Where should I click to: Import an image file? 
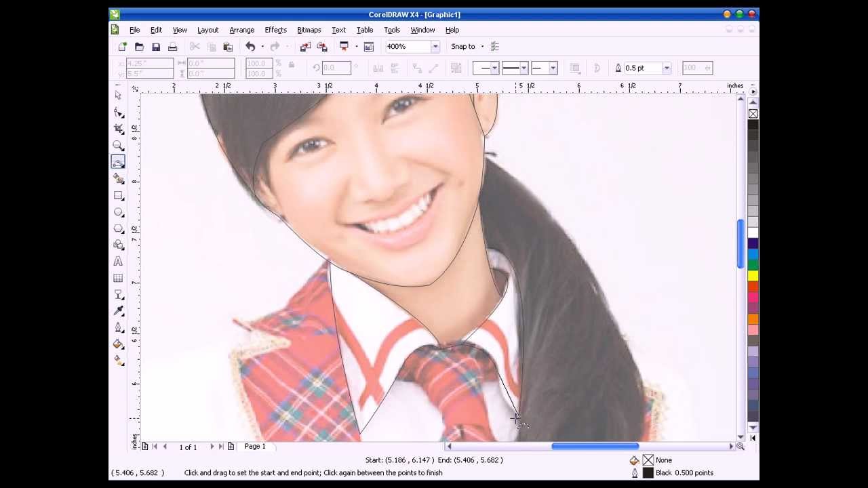click(x=304, y=46)
